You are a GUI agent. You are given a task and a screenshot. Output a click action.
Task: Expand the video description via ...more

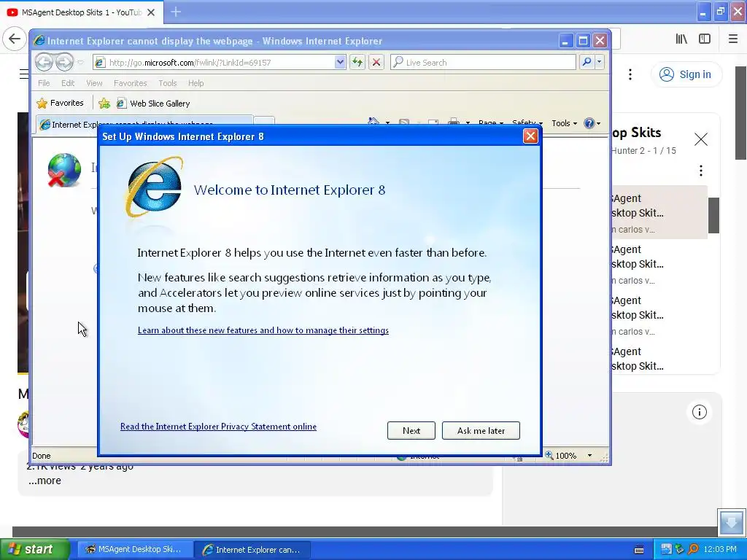click(x=44, y=481)
